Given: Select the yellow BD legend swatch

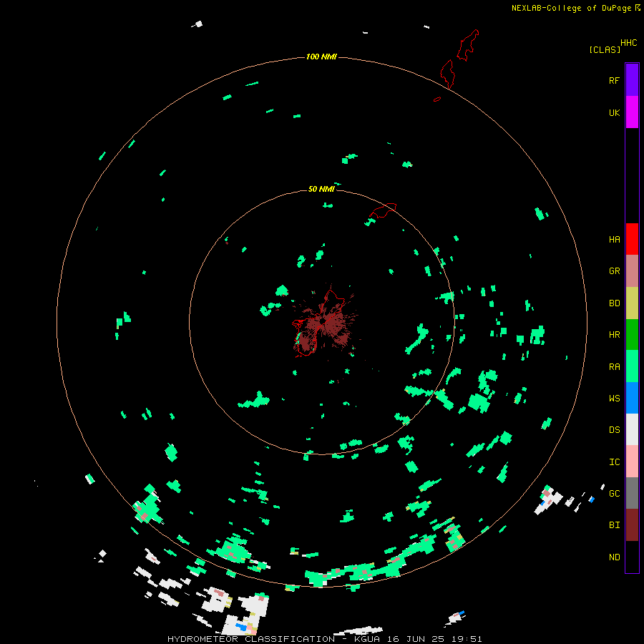Looking at the screenshot, I should [x=632, y=303].
